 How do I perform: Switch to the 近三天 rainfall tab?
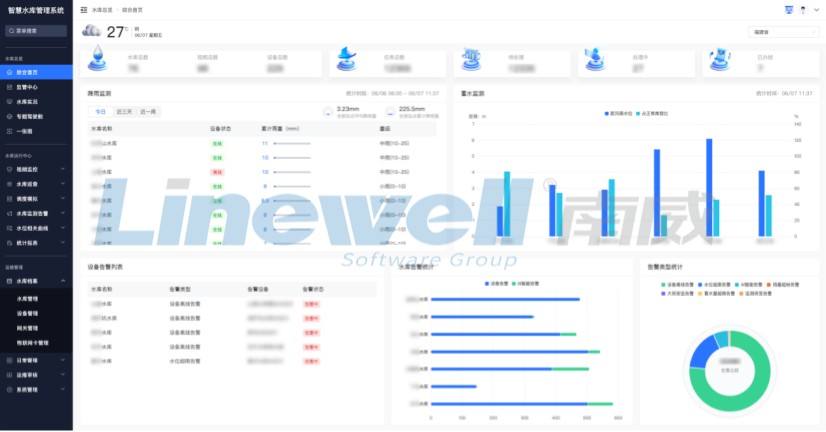coord(124,111)
